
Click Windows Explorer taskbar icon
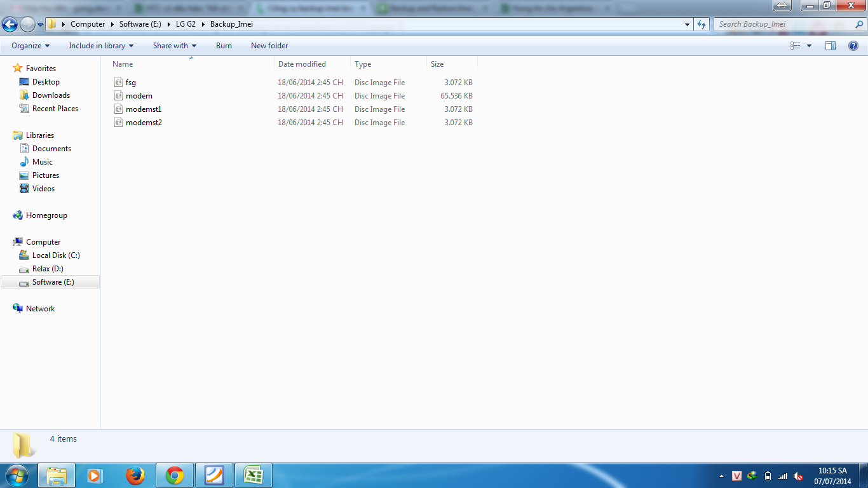tap(57, 475)
